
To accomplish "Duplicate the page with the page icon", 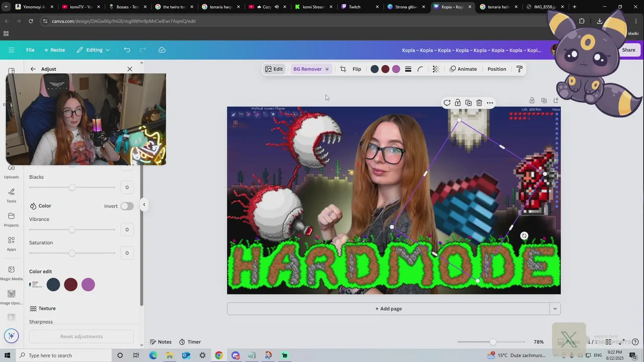I will pyautogui.click(x=544, y=101).
